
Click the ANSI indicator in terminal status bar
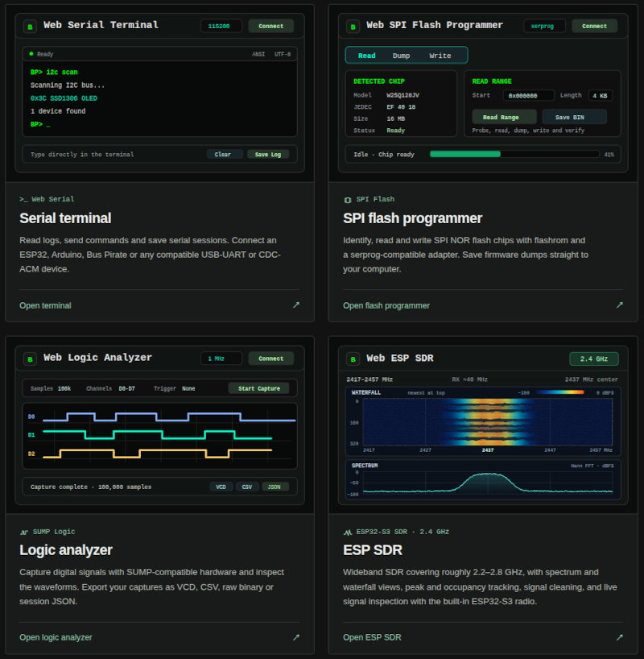[x=258, y=54]
